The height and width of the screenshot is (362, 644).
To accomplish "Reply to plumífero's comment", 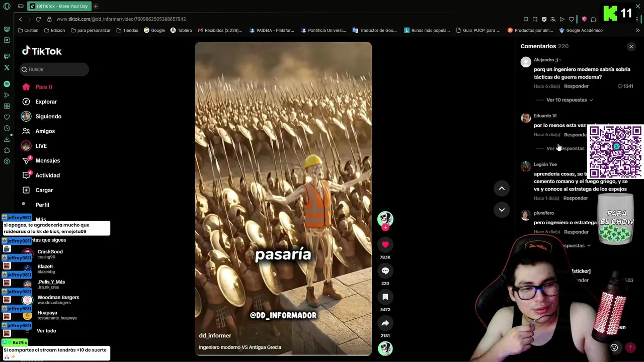I will [x=576, y=232].
